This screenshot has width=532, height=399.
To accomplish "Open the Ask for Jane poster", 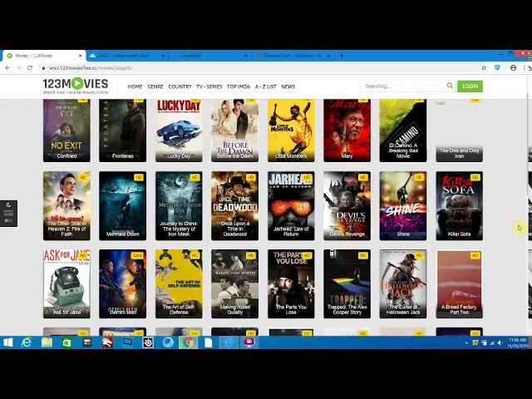I will pyautogui.click(x=66, y=283).
